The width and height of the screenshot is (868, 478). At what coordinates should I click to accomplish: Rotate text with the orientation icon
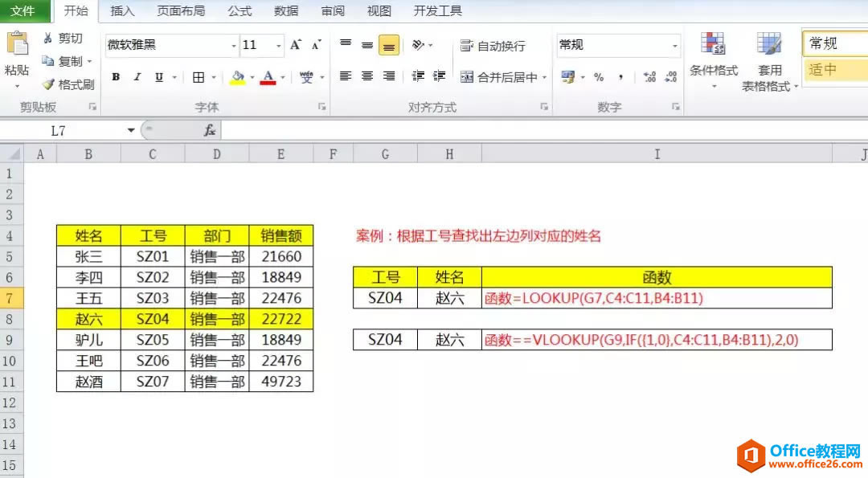point(419,45)
